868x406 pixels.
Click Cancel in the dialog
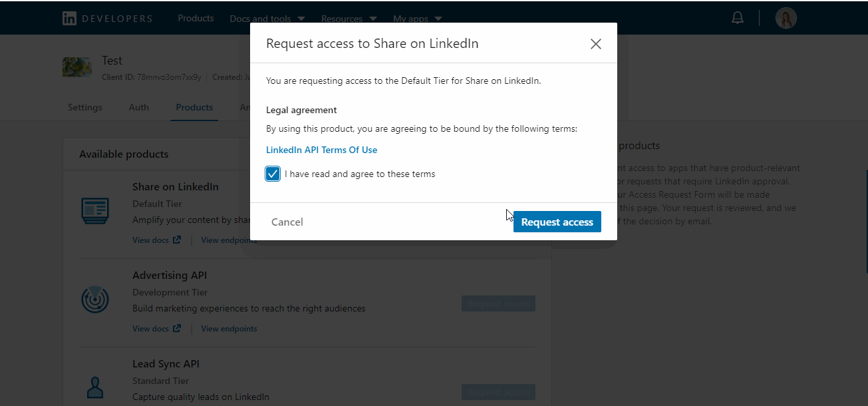[x=287, y=222]
